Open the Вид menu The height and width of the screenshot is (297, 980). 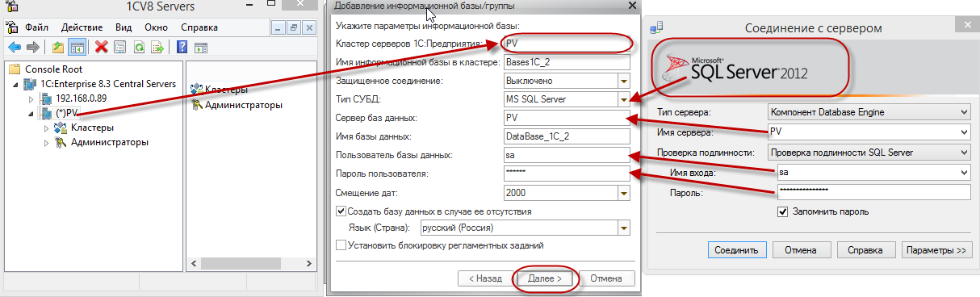(124, 27)
